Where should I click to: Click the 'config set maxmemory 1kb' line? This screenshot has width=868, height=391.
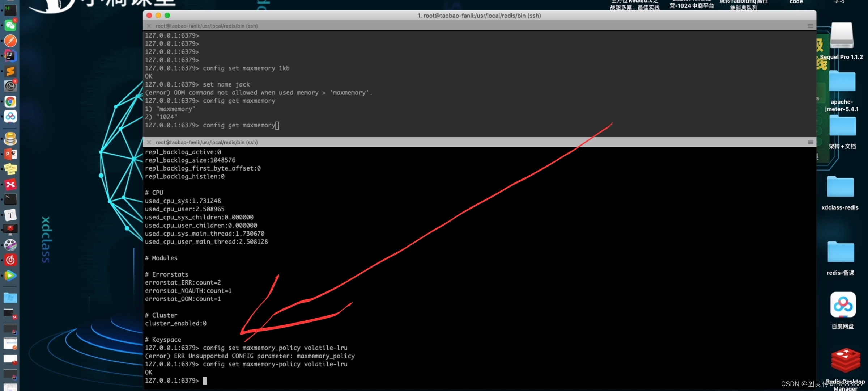tap(217, 68)
